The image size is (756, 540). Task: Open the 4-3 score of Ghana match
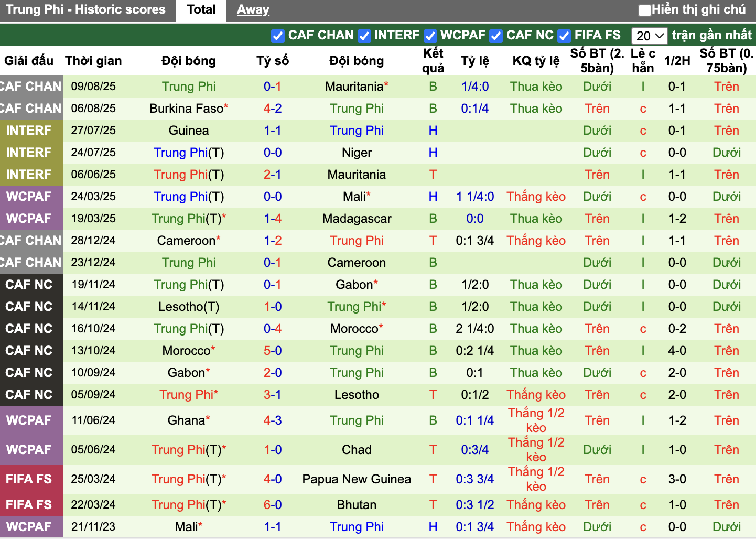[x=273, y=420]
